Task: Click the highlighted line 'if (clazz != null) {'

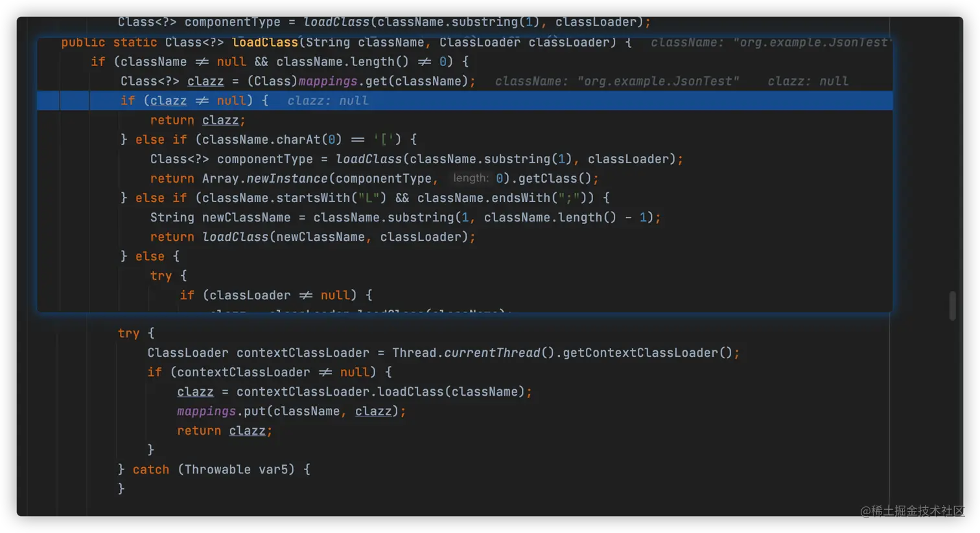Action: tap(465, 100)
